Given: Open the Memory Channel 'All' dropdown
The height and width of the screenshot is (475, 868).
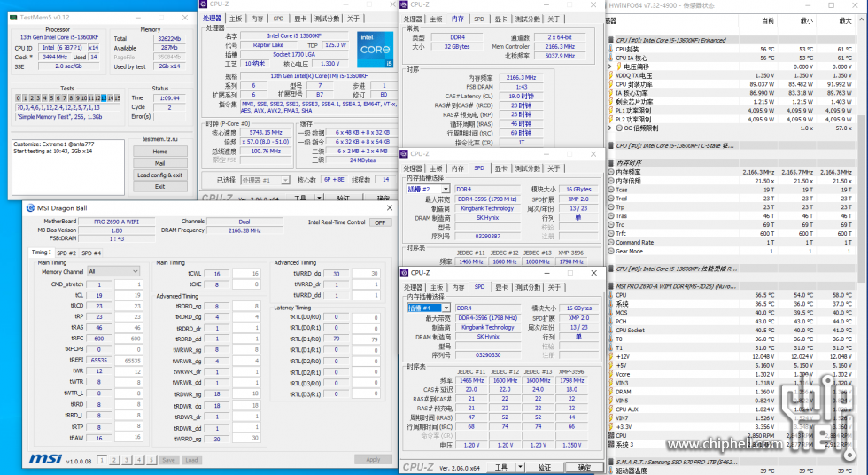Looking at the screenshot, I should (113, 271).
